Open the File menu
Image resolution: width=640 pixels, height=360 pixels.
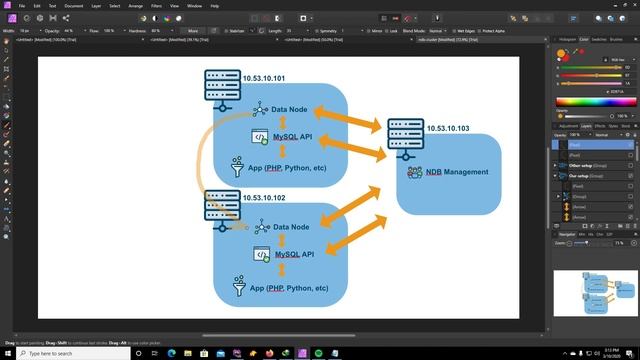22,6
